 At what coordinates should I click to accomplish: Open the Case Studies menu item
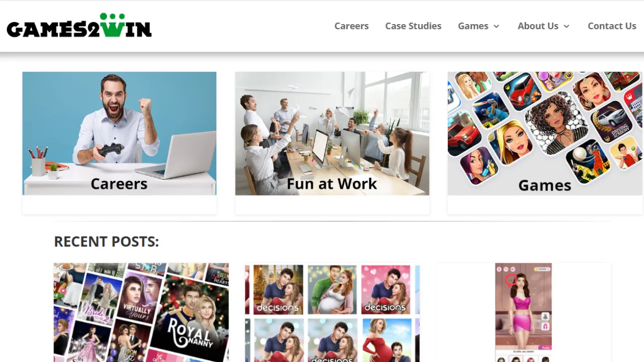tap(413, 26)
